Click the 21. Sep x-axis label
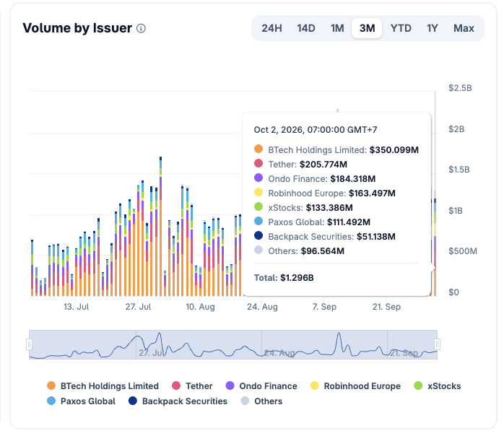This screenshot has height=431, width=504. (386, 307)
